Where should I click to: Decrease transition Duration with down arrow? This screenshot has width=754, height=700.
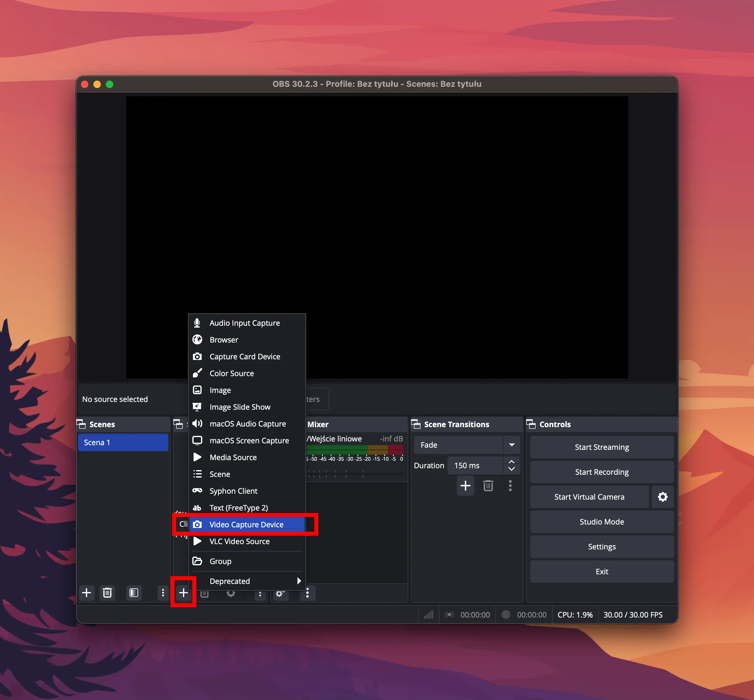tap(512, 469)
